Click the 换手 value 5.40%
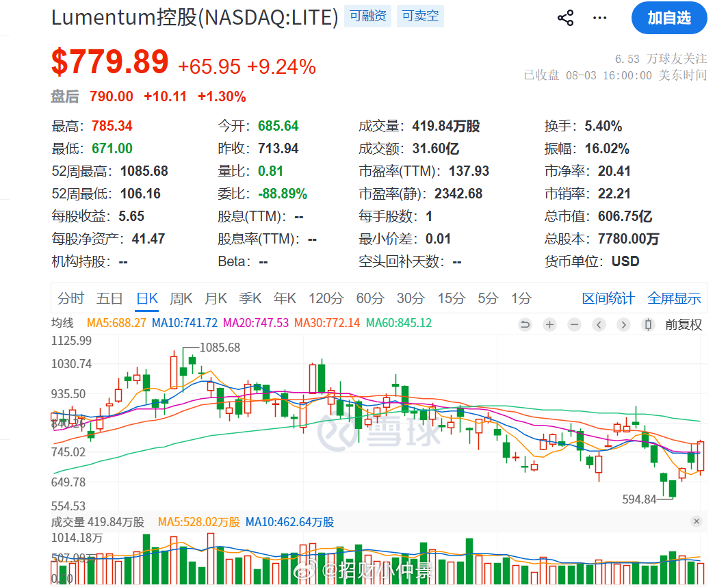The height and width of the screenshot is (587, 728). (603, 126)
